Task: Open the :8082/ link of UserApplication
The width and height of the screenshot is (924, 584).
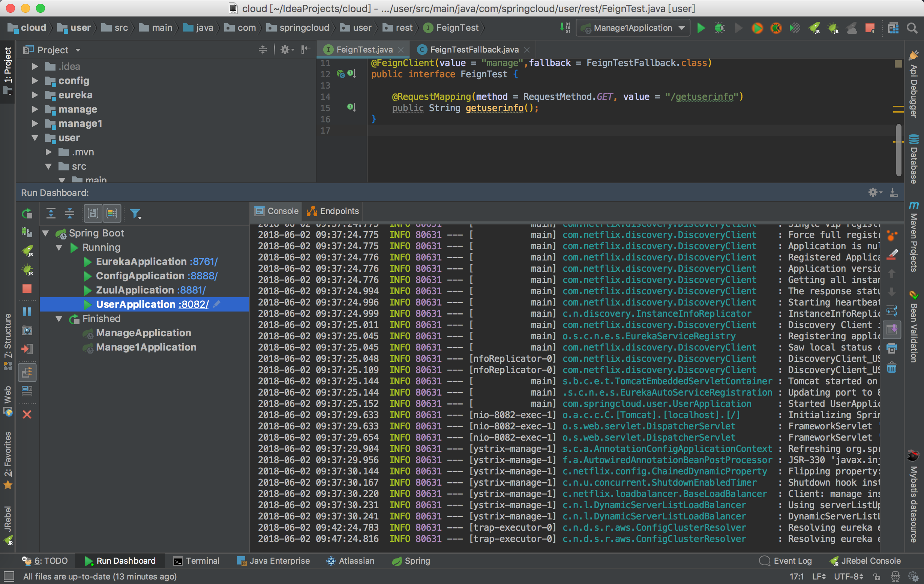Action: (194, 304)
